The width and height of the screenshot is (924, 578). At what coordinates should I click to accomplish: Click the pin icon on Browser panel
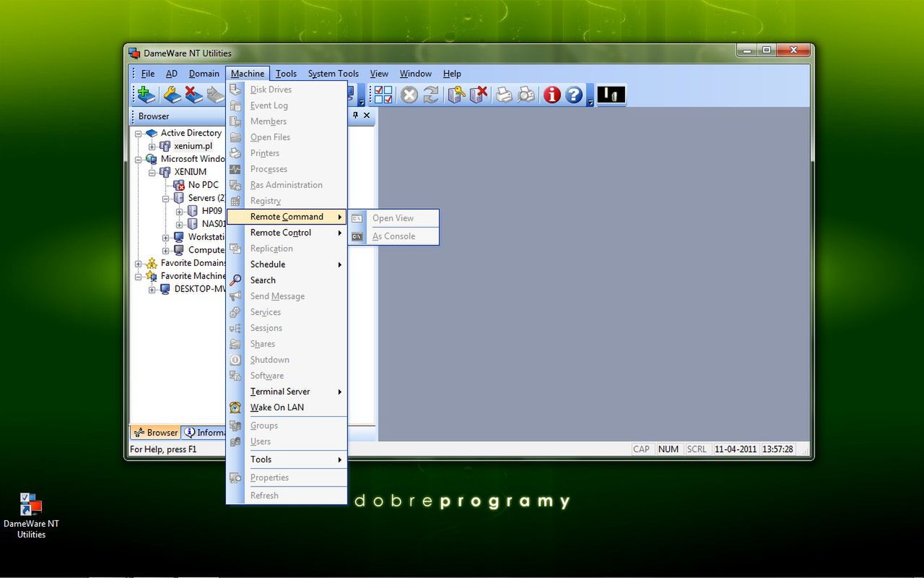click(x=355, y=116)
